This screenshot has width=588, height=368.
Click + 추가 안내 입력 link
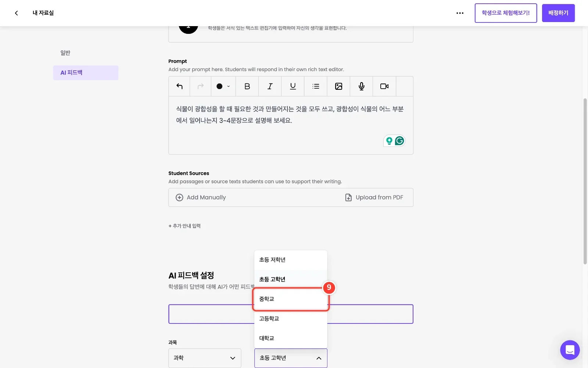[184, 226]
